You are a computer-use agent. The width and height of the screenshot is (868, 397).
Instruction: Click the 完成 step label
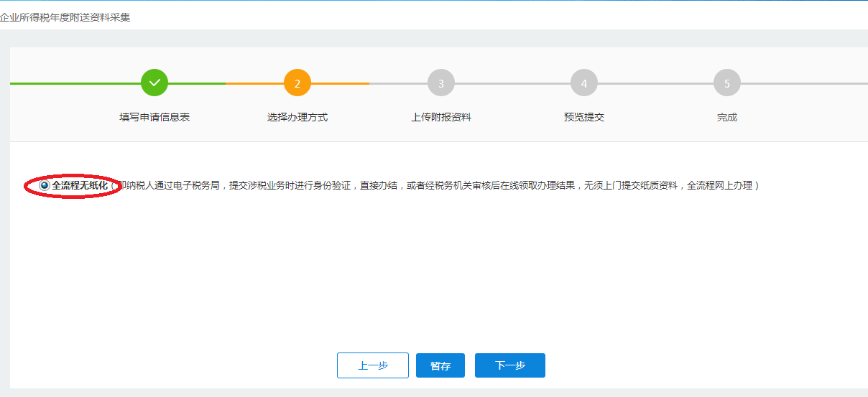(x=727, y=117)
